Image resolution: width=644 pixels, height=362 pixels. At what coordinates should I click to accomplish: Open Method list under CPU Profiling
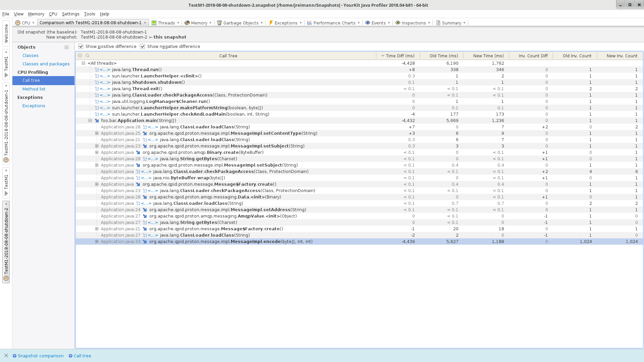pos(34,89)
